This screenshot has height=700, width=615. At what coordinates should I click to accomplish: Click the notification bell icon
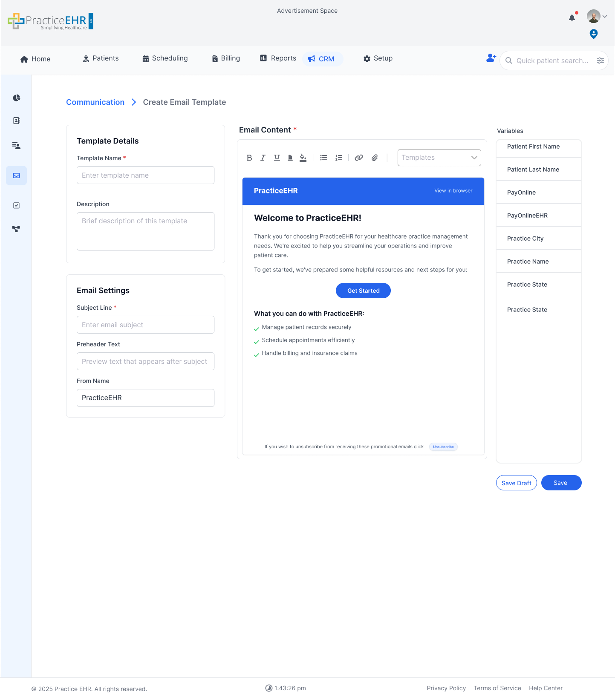(x=572, y=18)
